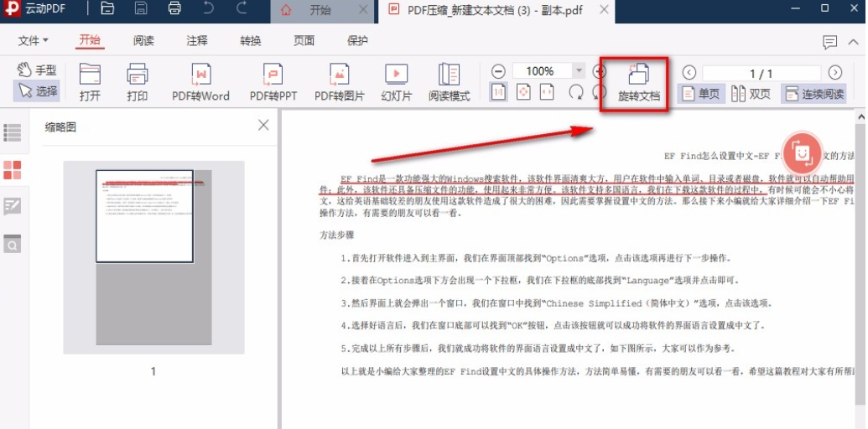This screenshot has width=868, height=429.
Task: Open the 转换 ribbon tab
Action: [250, 41]
